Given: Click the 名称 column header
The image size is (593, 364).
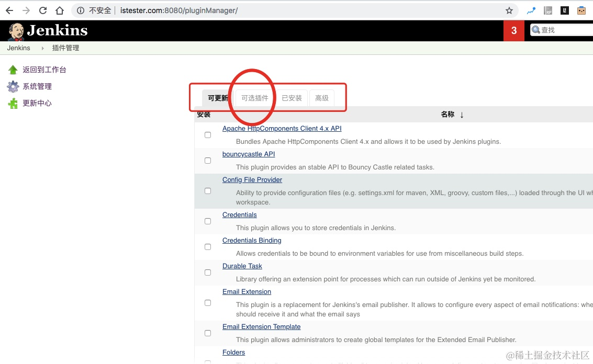Looking at the screenshot, I should coord(447,115).
